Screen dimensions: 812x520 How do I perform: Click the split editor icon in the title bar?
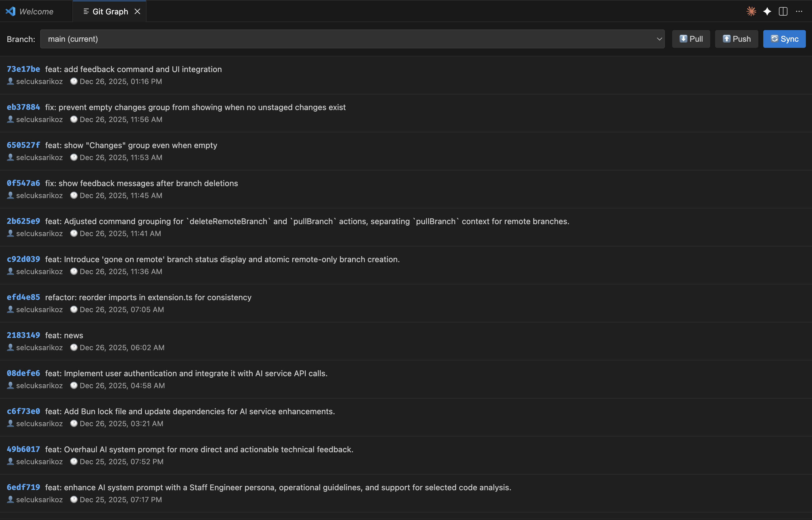click(783, 11)
